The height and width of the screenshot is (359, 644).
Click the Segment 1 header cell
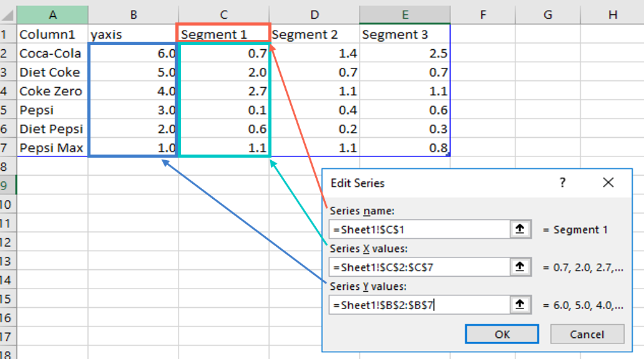(x=224, y=34)
